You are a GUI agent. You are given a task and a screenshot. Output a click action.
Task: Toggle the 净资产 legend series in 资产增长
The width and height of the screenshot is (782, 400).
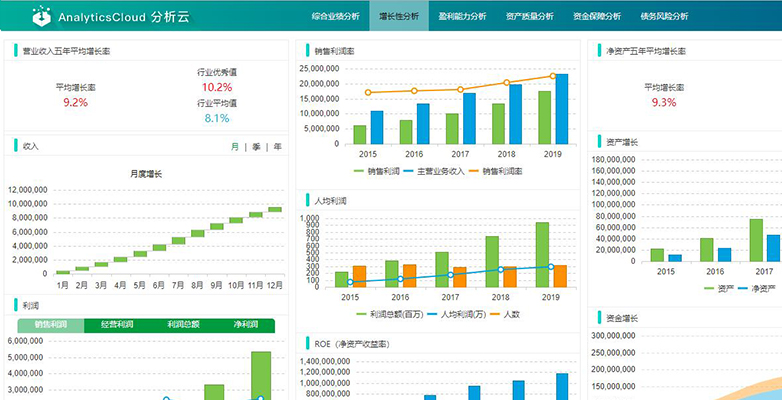tap(755, 288)
